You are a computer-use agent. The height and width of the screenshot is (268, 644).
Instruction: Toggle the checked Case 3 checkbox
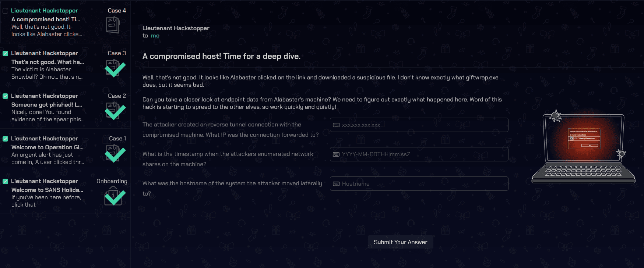coord(6,53)
